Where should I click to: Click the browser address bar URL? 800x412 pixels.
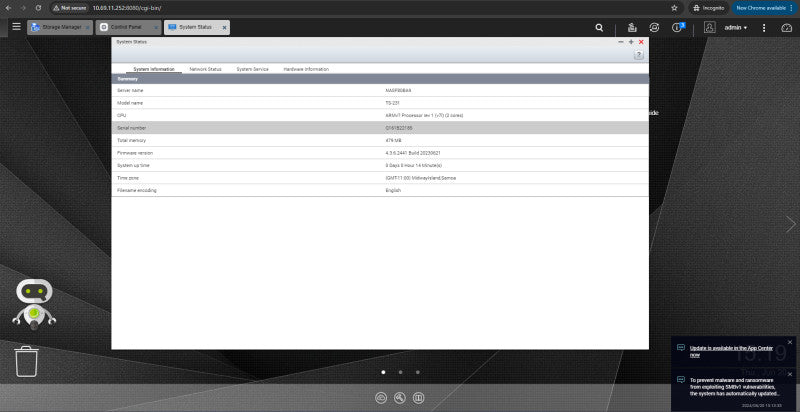127,9
